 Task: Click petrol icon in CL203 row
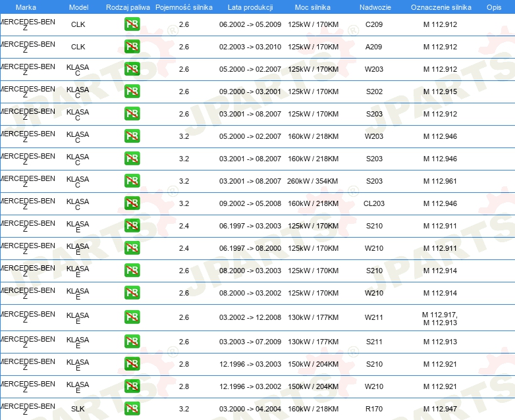pos(132,203)
